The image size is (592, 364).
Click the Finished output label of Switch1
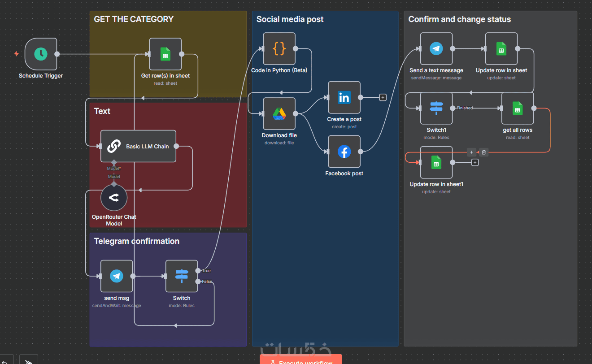coord(465,108)
